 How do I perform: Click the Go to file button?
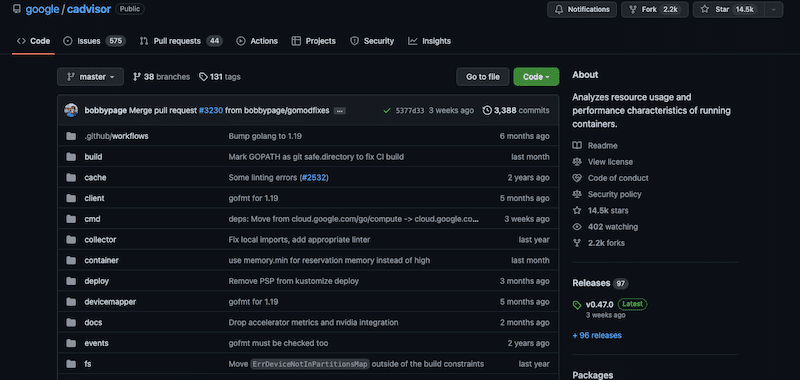(x=483, y=77)
